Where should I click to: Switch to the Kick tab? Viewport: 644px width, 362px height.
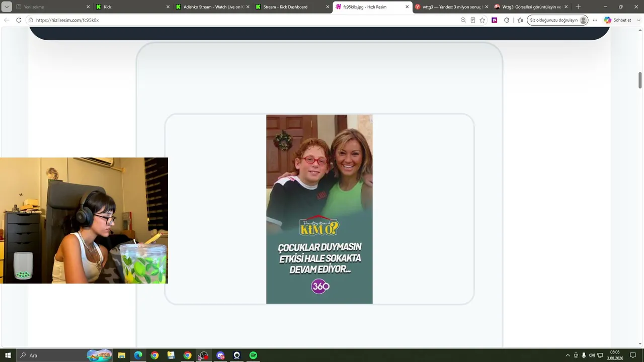click(133, 7)
